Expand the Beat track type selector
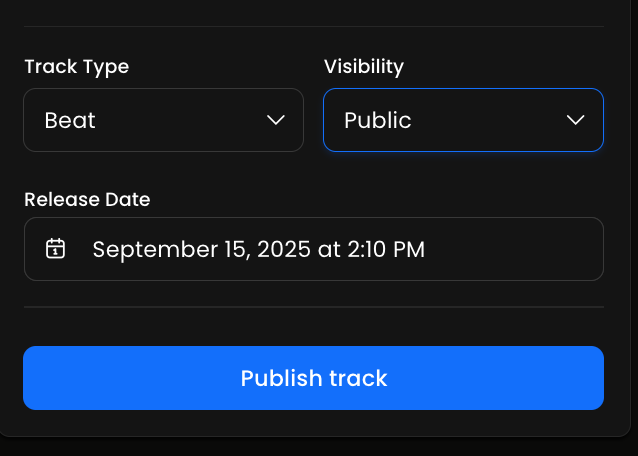The image size is (638, 456). click(x=163, y=120)
